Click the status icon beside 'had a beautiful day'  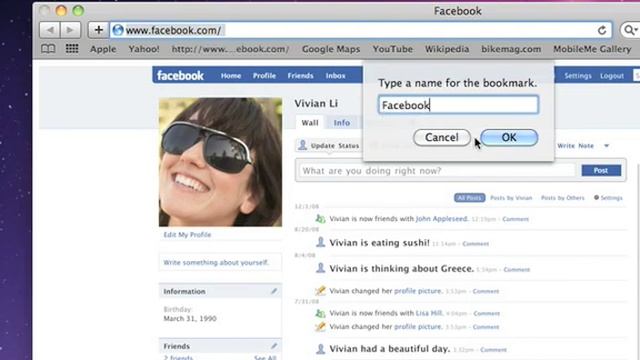321,349
